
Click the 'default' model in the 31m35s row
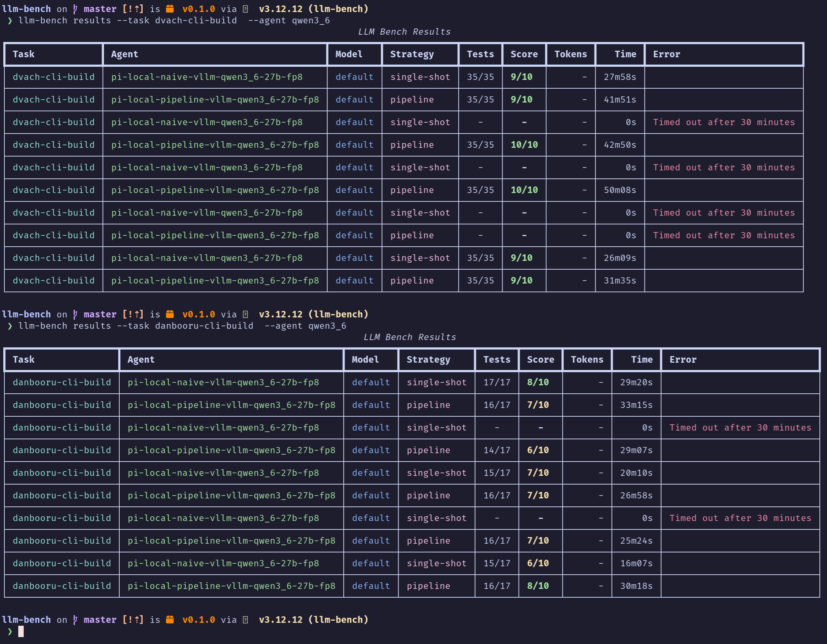(x=354, y=281)
